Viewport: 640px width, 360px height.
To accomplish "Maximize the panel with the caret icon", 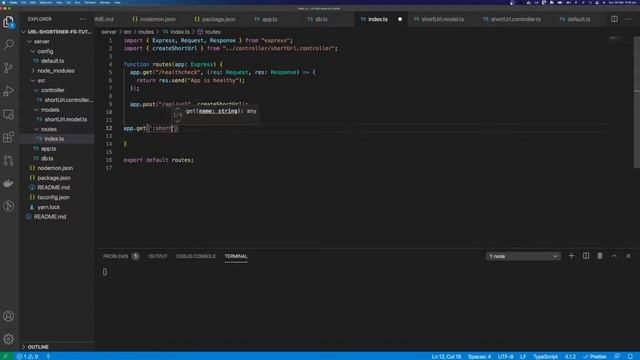I will 614,256.
